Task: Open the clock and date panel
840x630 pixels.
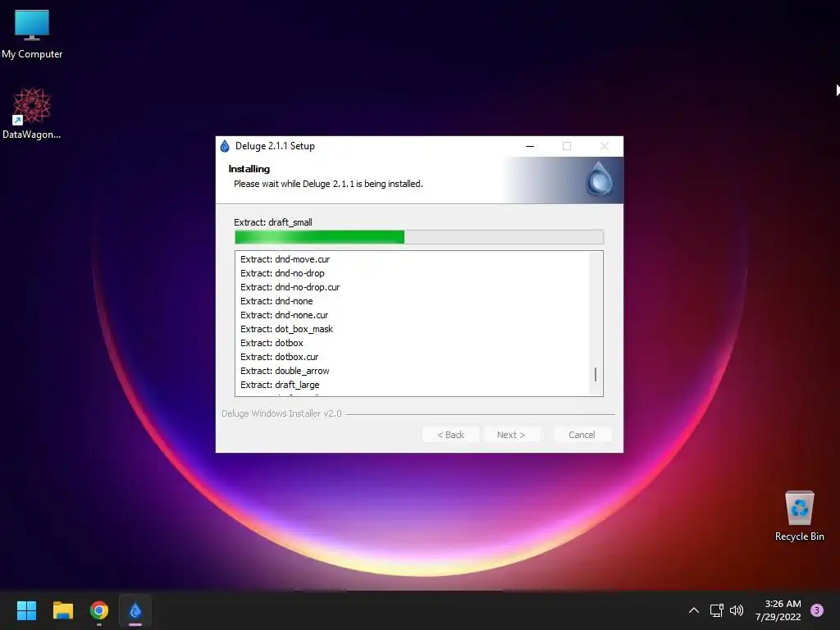Action: pos(778,610)
